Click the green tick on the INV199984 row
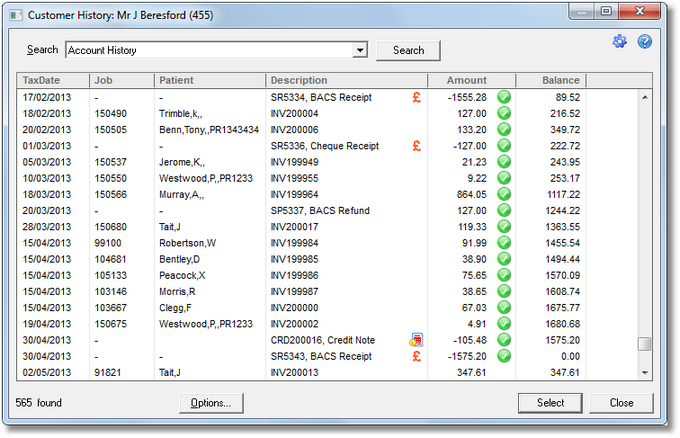680x438 pixels. [x=504, y=242]
